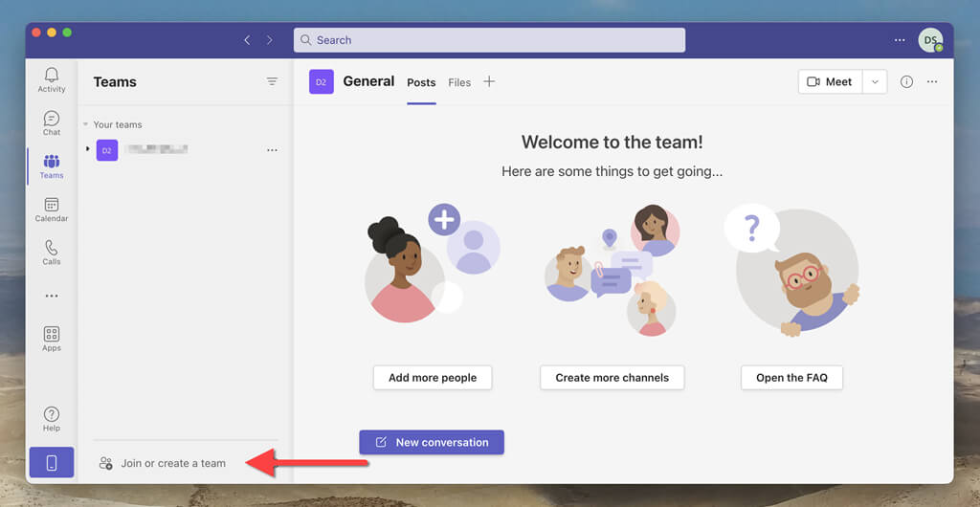Open the filter teams icon
The image size is (980, 507).
coord(272,81)
